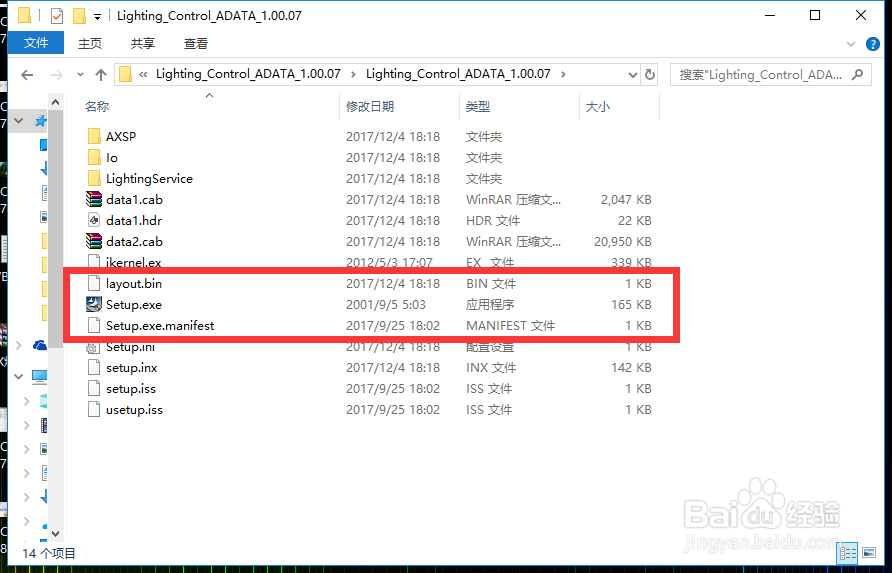Click the 2001/9/5 5:03 date cell
Viewport: 892px width, 573px height.
pyautogui.click(x=386, y=304)
